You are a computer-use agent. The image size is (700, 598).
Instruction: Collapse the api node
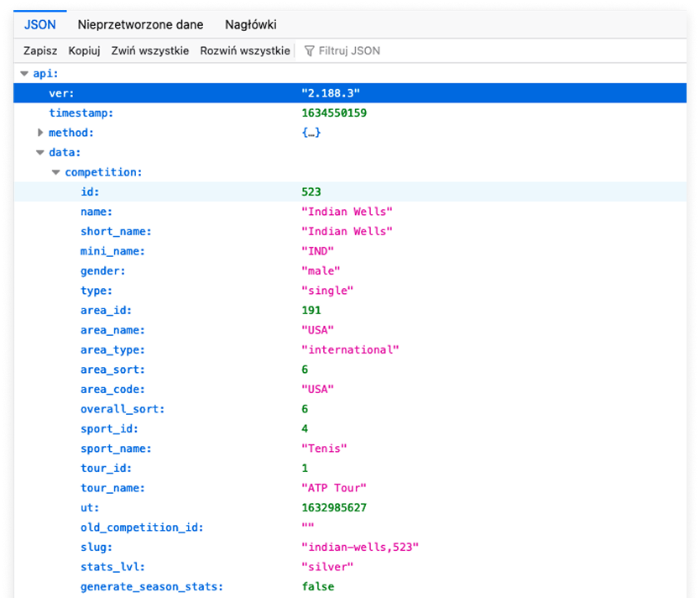pos(24,74)
